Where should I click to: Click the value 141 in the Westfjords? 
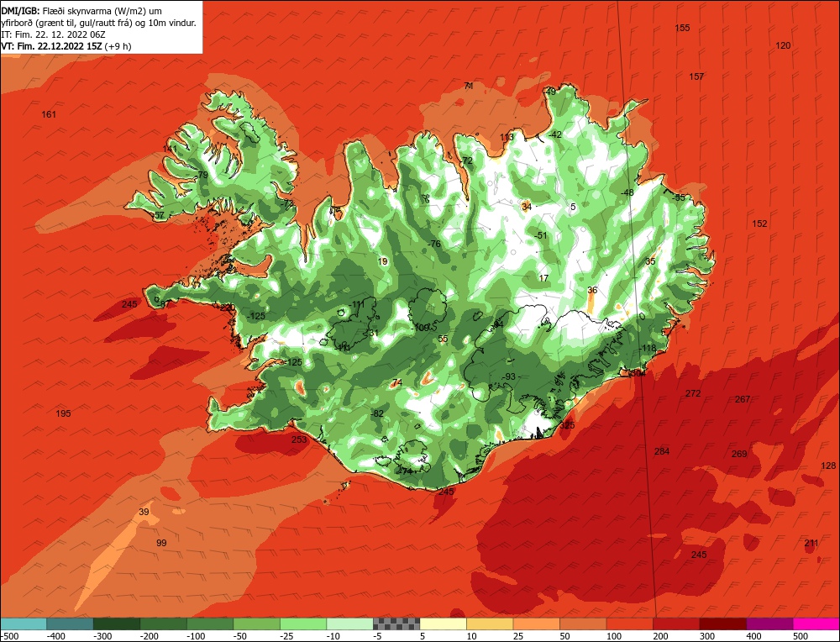170,149
